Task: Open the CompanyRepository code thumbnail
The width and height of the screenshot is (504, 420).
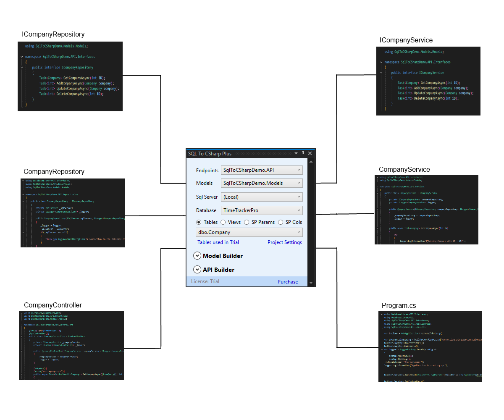Action: point(73,213)
